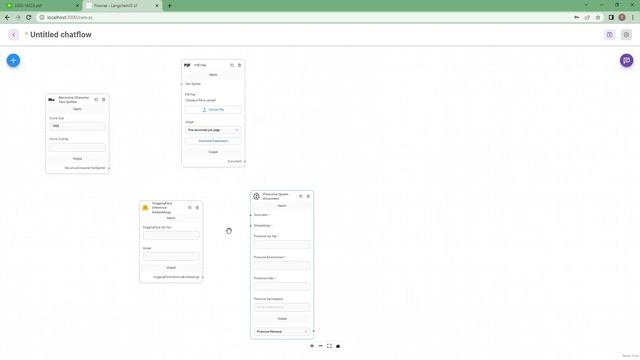
Task: Click the HuggingFace node emoji logo
Action: click(145, 208)
